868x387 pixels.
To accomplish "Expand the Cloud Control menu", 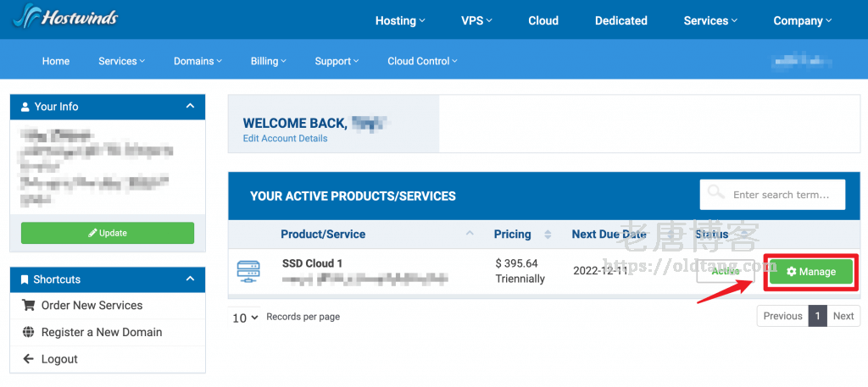I will point(422,61).
